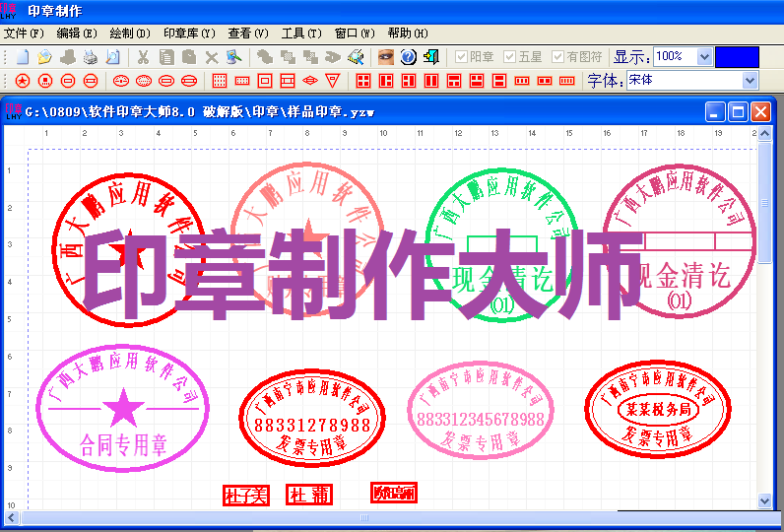Select the triangle seal template
This screenshot has height=532, width=784.
[x=332, y=81]
